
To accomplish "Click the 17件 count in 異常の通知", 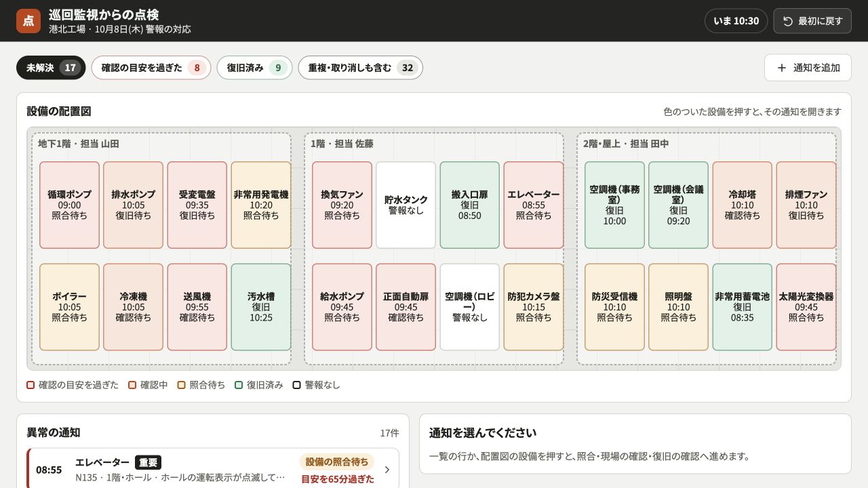I will click(x=389, y=433).
